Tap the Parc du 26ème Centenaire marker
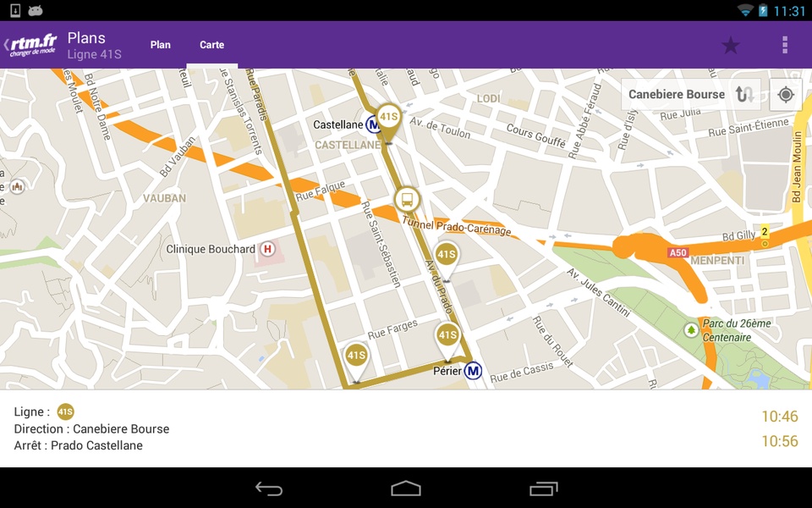 tap(691, 330)
